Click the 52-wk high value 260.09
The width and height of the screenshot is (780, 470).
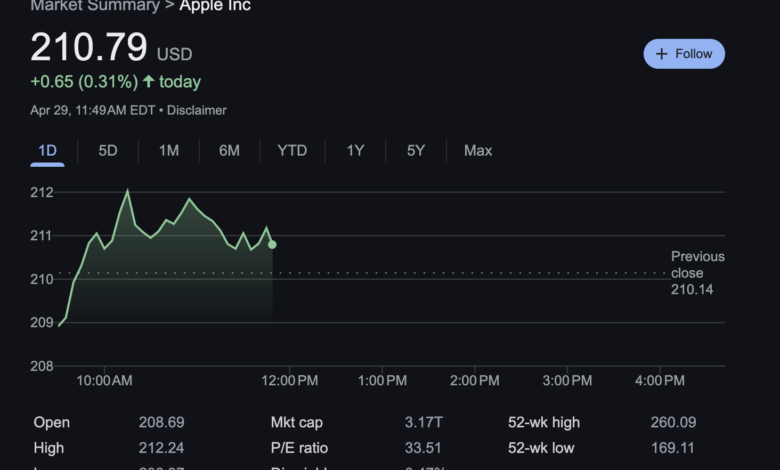click(673, 422)
